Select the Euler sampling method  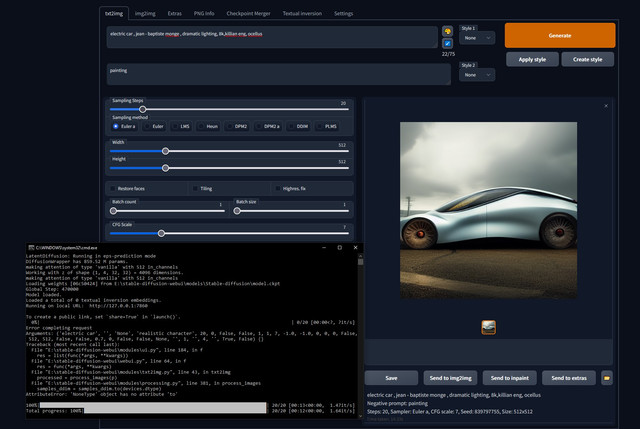tap(153, 127)
